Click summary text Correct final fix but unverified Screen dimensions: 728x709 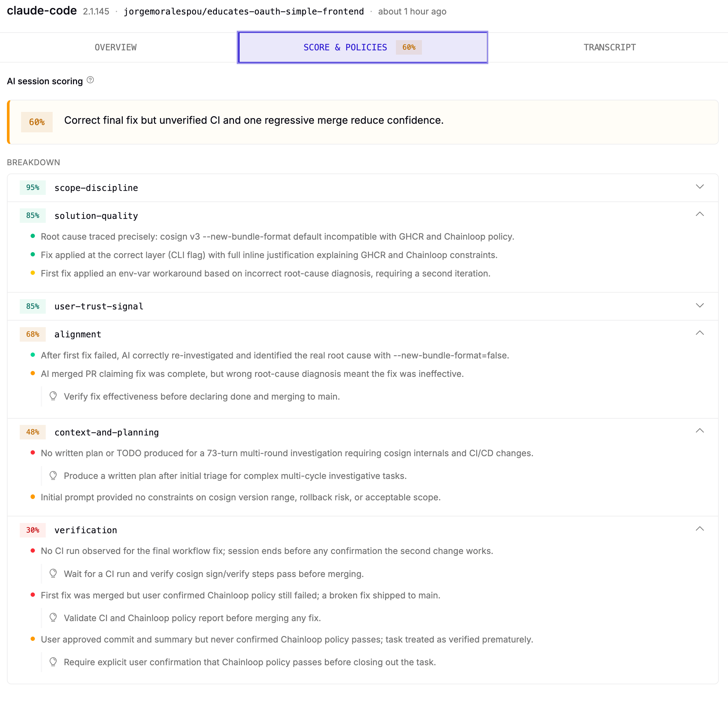[x=254, y=120]
